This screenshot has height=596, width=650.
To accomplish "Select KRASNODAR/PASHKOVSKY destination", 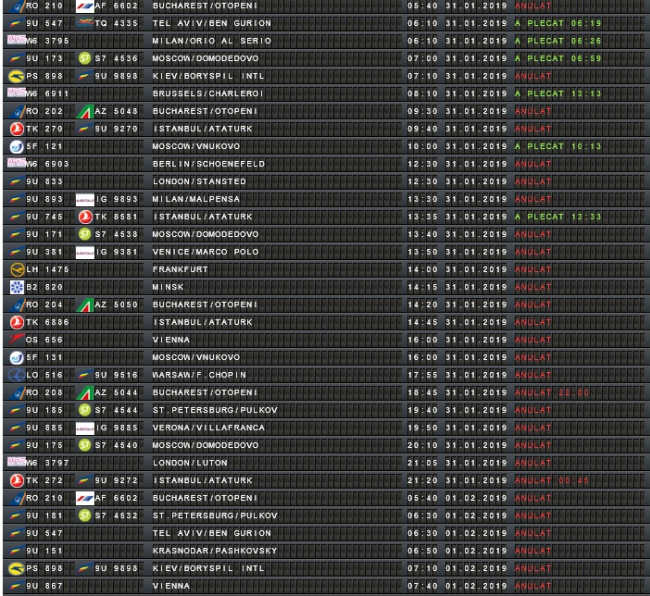I will pos(215,551).
